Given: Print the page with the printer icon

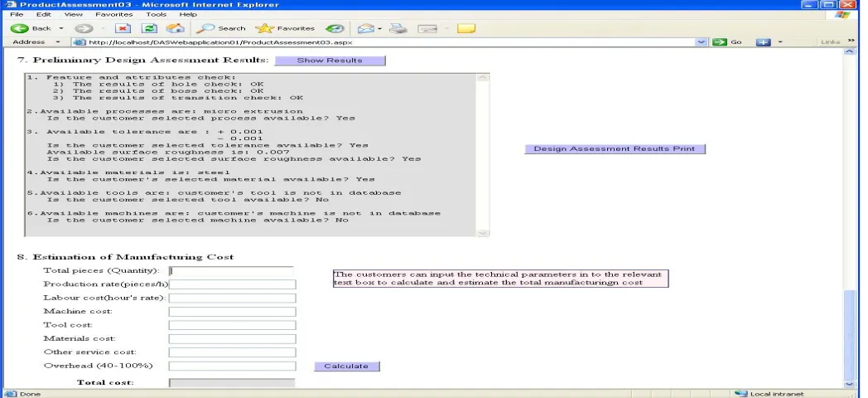Looking at the screenshot, I should click(x=398, y=28).
